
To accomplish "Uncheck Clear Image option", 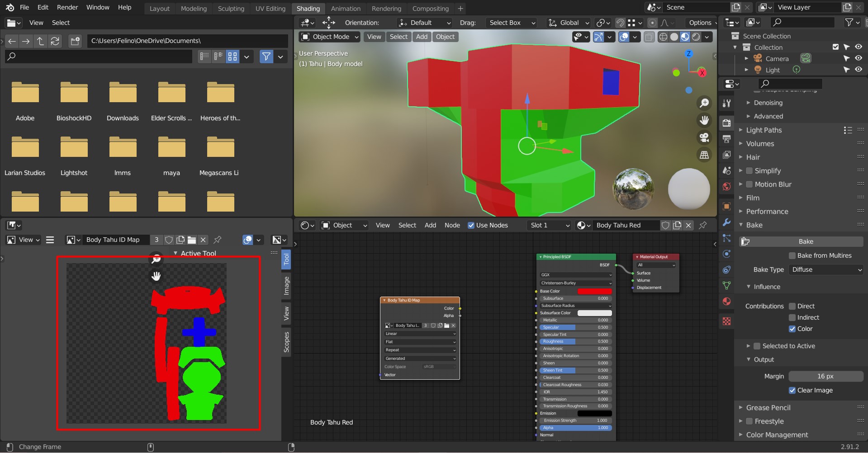I will click(792, 390).
